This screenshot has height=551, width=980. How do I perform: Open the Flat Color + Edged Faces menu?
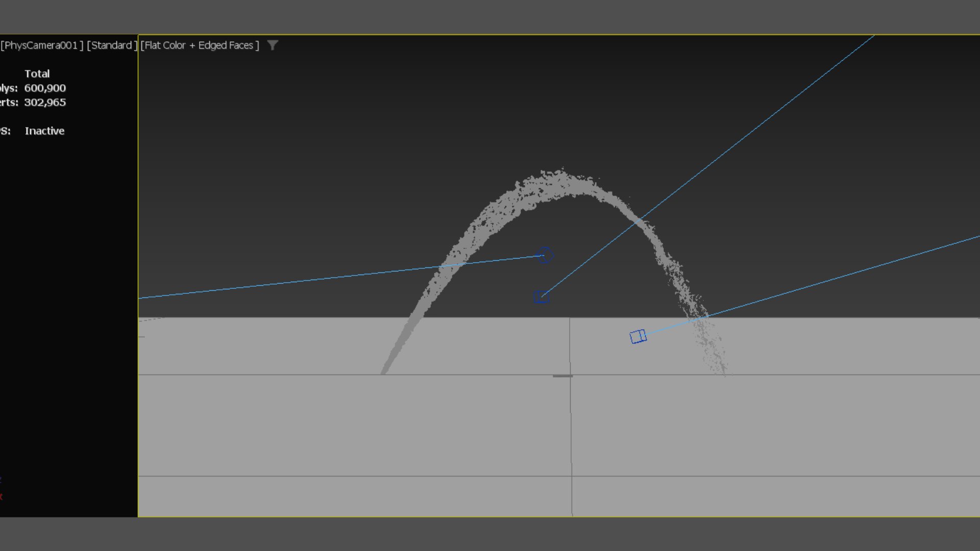pos(200,45)
